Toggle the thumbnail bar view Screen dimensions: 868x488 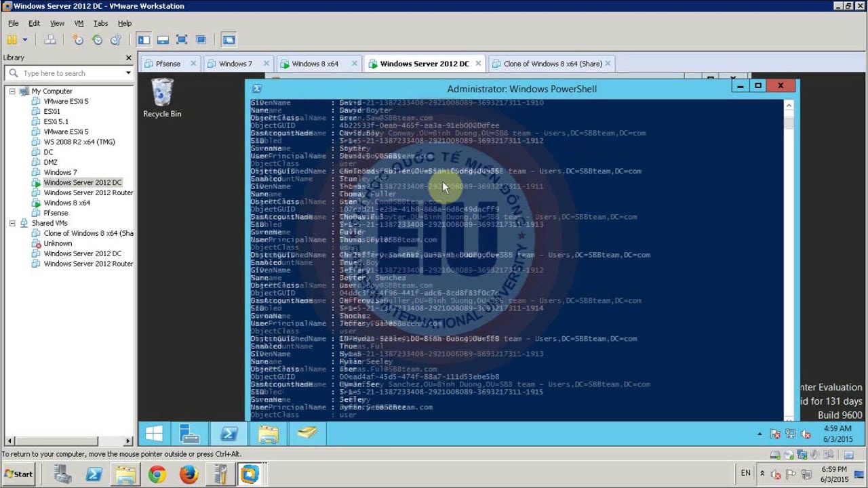(163, 40)
